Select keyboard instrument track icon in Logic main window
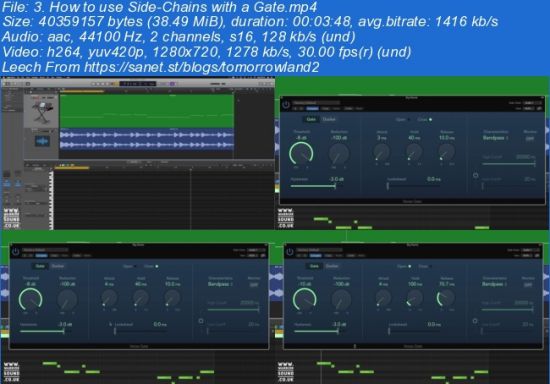This screenshot has height=384, width=550. [42, 111]
